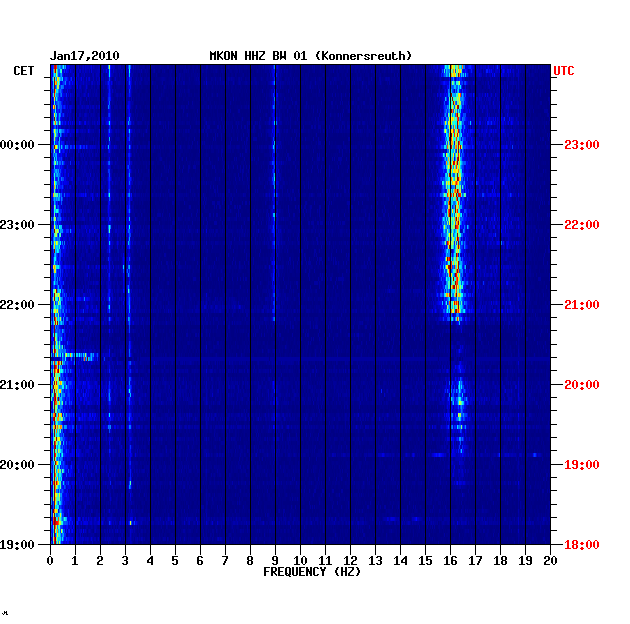630x624 pixels.
Task: Select the 00:00 CET time label
Action: pyautogui.click(x=17, y=145)
